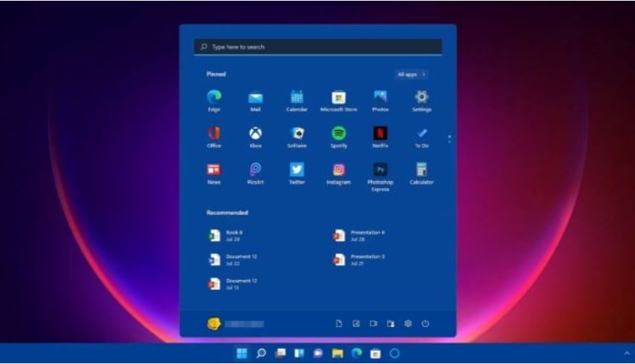The image size is (635, 364).
Task: Launch the Mail app from Pinned
Action: [255, 101]
